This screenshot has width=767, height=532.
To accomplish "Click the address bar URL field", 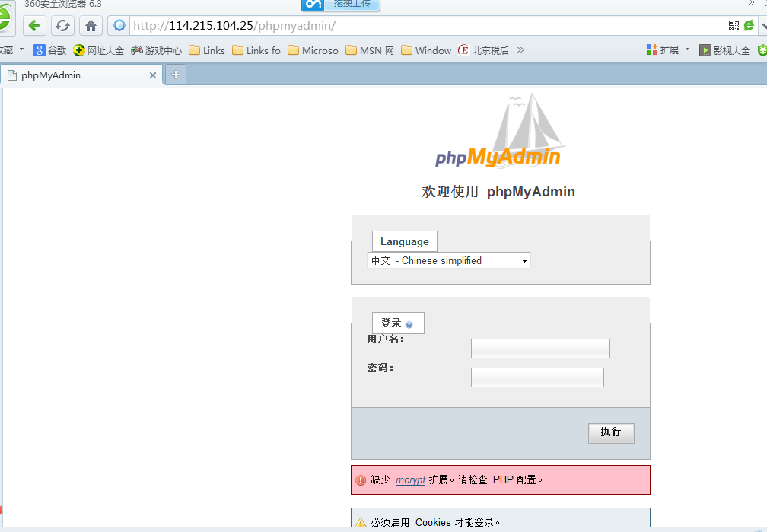I will point(425,25).
